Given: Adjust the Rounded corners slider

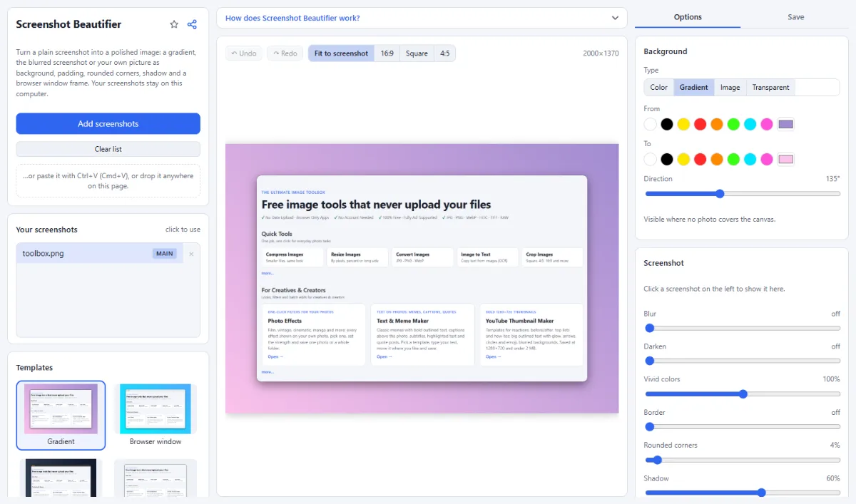Looking at the screenshot, I should pos(742,460).
